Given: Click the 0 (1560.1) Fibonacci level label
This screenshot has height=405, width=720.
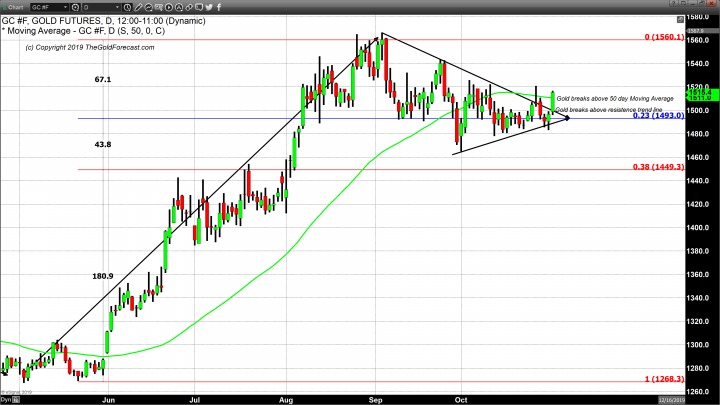Looking at the screenshot, I should pyautogui.click(x=661, y=37).
